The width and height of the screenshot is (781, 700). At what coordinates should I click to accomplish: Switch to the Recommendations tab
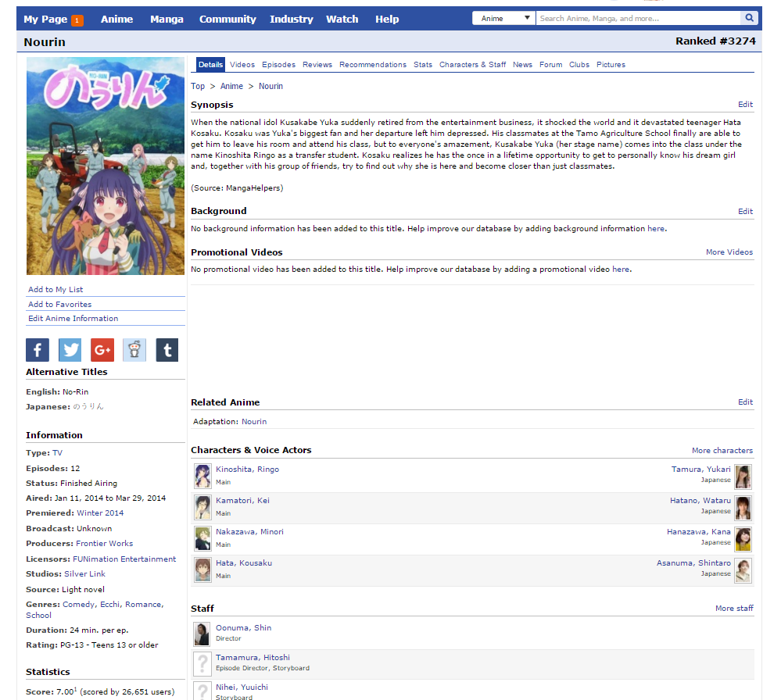tap(373, 65)
